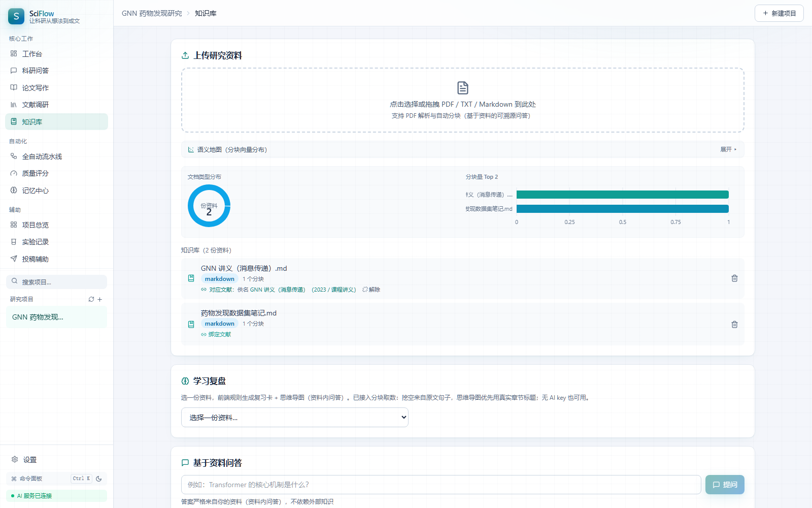
Task: Open 投稿辅助 in the sidebar
Action: point(56,259)
